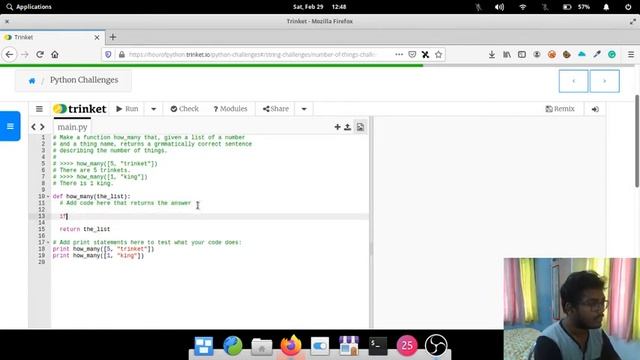
Task: Click the trinket logo
Action: 80,109
